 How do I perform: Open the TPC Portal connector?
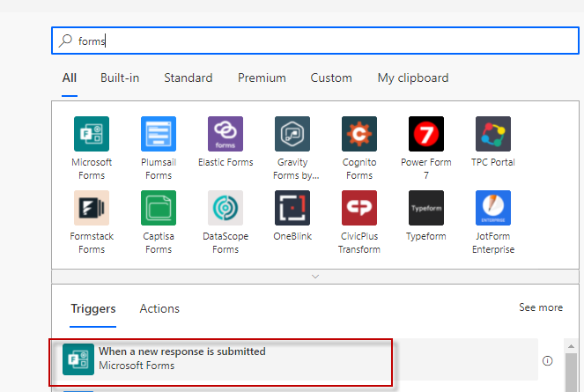[x=493, y=134]
